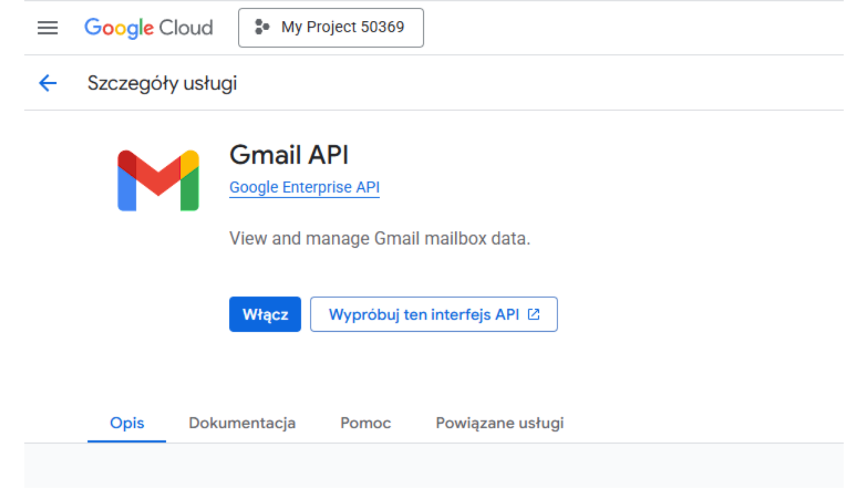
Task: Click the gray content area below tabs
Action: pos(434,465)
